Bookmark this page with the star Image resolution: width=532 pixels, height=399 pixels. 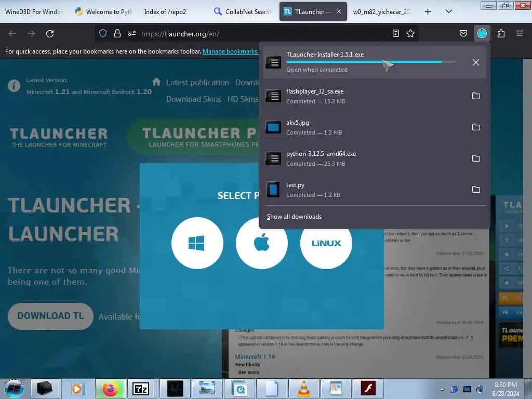(410, 33)
